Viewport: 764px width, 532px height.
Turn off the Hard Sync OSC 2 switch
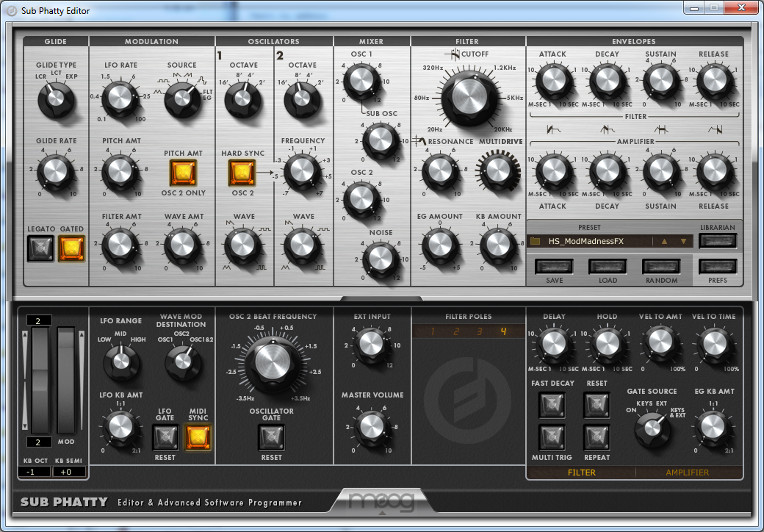pyautogui.click(x=242, y=173)
